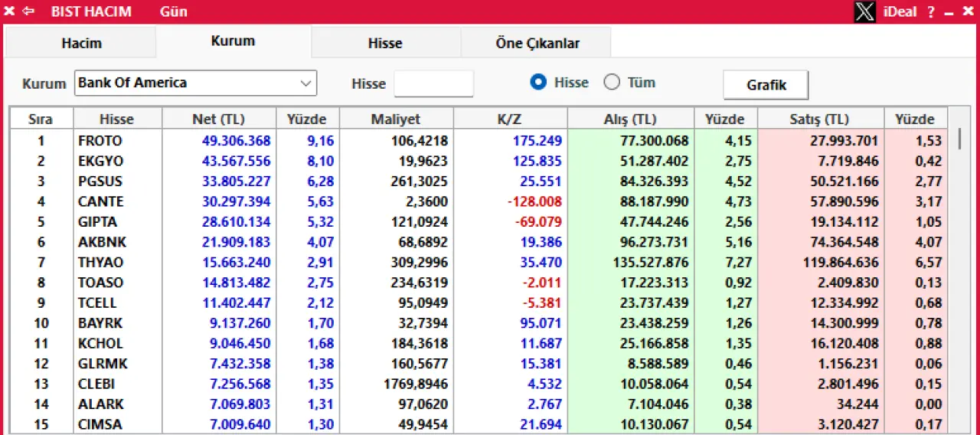Switch to the Öne Çıkanlar tab
Image resolution: width=980 pixels, height=435 pixels.
tap(537, 43)
